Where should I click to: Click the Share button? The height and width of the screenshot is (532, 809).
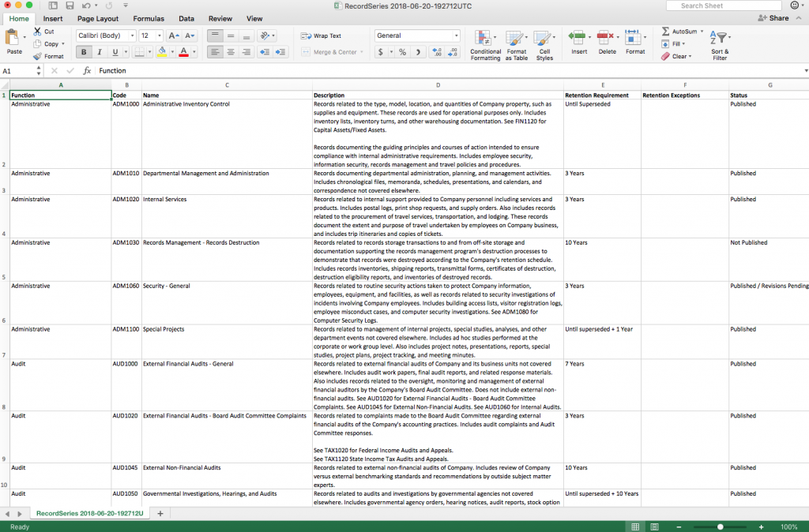[773, 18]
